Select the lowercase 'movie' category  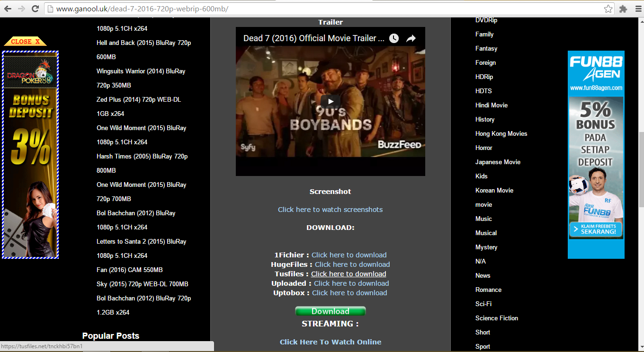[484, 204]
